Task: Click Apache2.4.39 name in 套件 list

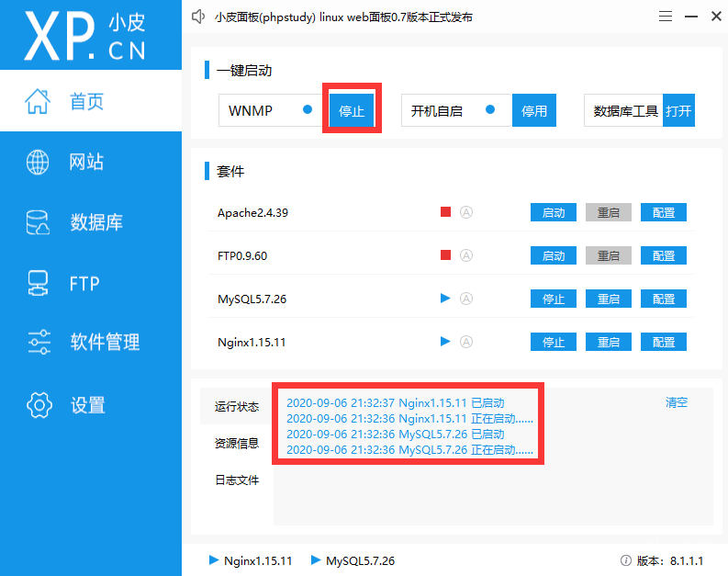Action: (x=252, y=213)
